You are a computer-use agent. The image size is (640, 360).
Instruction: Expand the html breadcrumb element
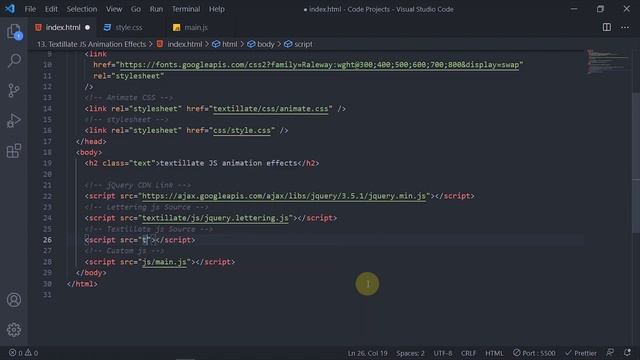pos(225,44)
